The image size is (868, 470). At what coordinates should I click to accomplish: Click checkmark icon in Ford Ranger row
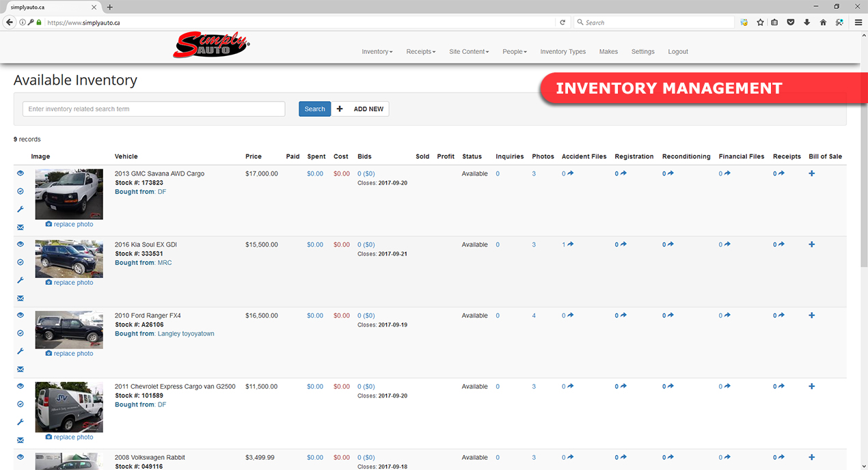[21, 333]
